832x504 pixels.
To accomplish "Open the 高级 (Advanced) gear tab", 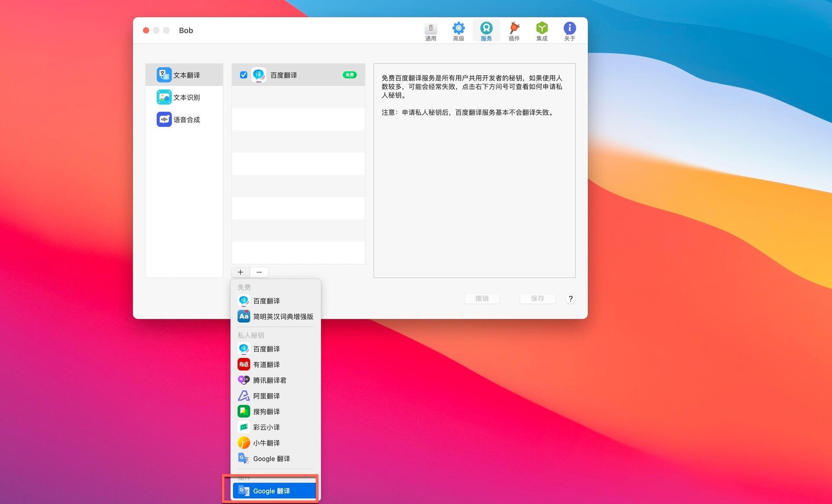I will (458, 31).
